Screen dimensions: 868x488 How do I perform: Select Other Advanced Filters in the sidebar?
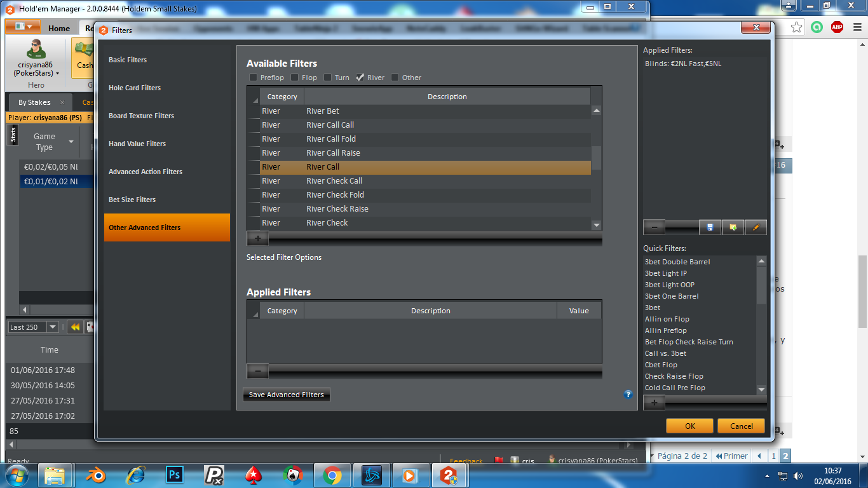167,227
